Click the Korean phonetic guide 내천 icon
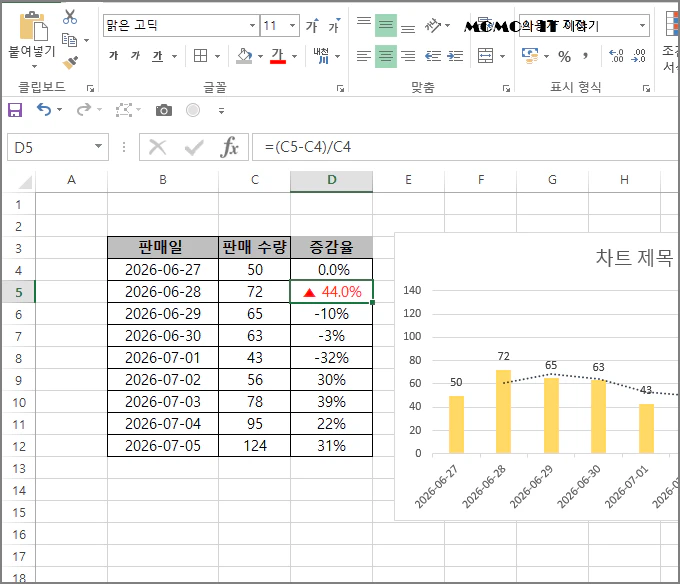 pyautogui.click(x=321, y=56)
